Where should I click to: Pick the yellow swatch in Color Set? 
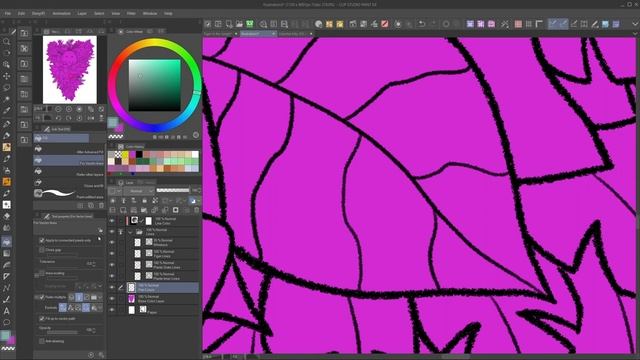[125, 154]
